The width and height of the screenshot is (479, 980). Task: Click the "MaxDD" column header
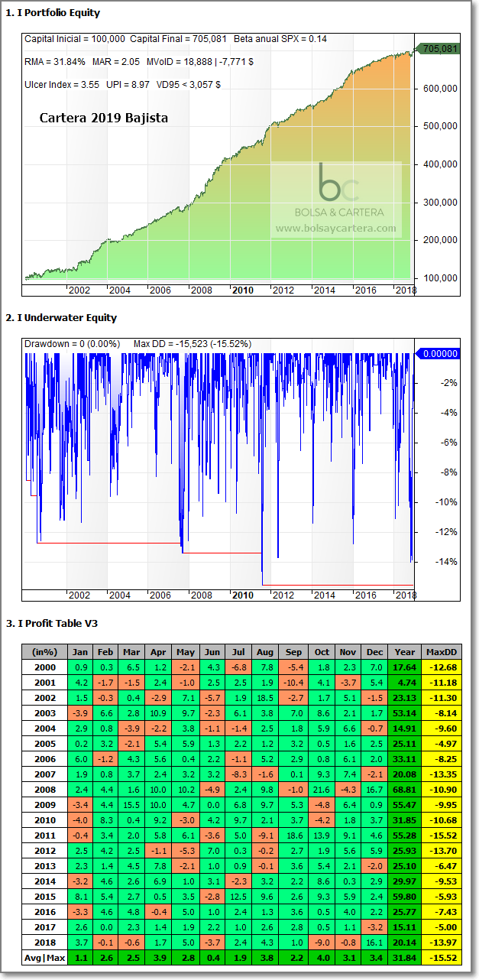tap(440, 652)
